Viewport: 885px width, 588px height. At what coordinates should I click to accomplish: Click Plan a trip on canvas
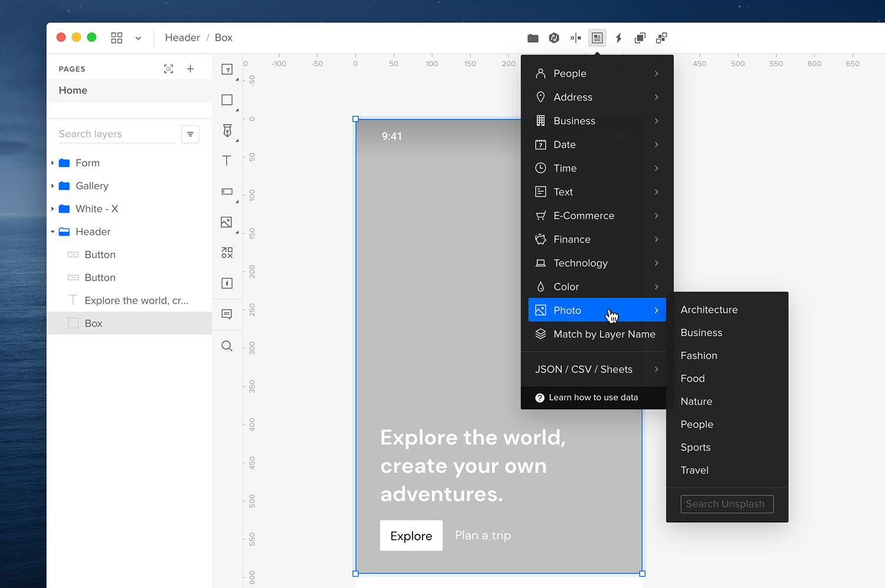click(483, 536)
